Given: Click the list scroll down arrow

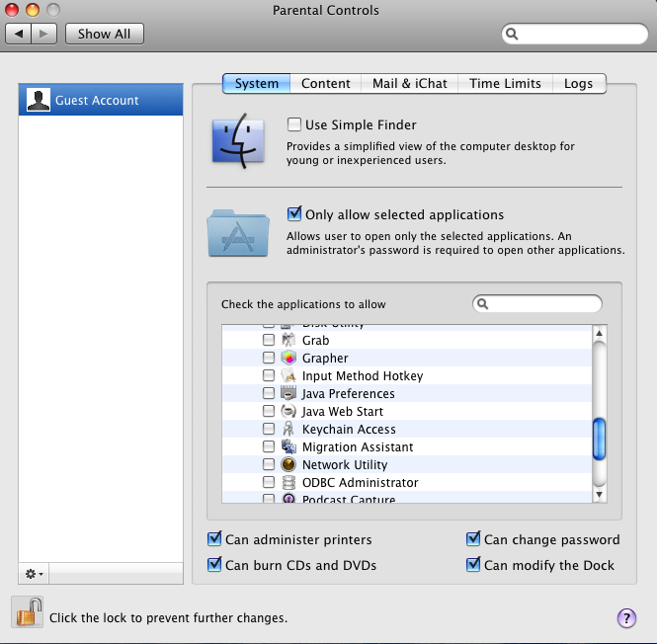Looking at the screenshot, I should [x=599, y=495].
